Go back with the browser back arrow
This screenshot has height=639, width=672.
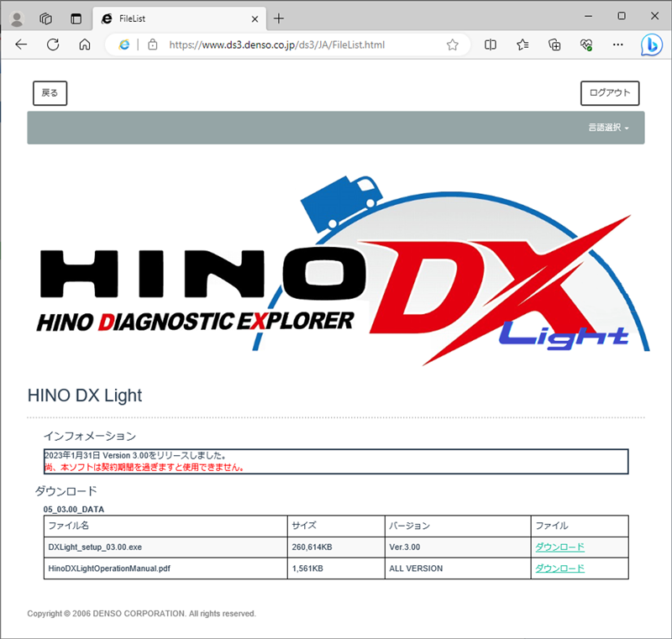[21, 45]
